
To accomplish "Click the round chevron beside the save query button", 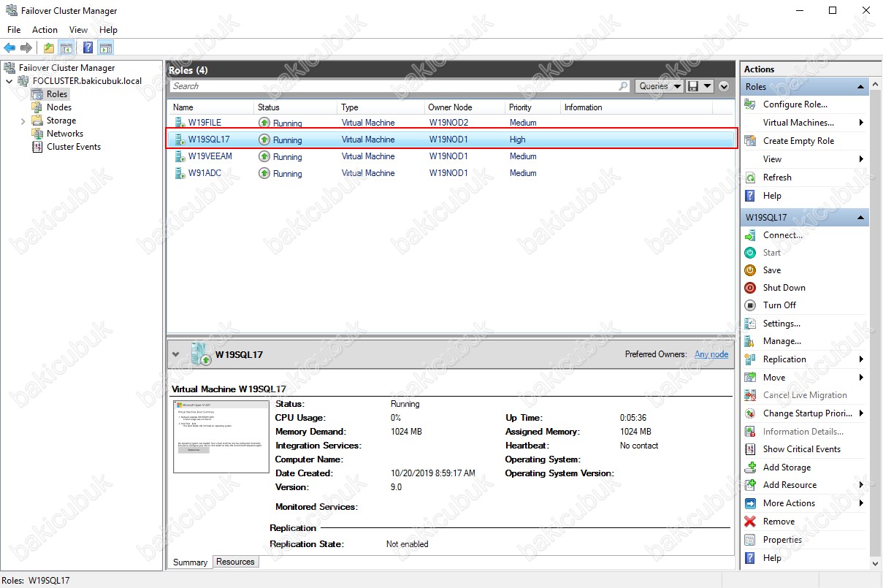I will (x=724, y=86).
